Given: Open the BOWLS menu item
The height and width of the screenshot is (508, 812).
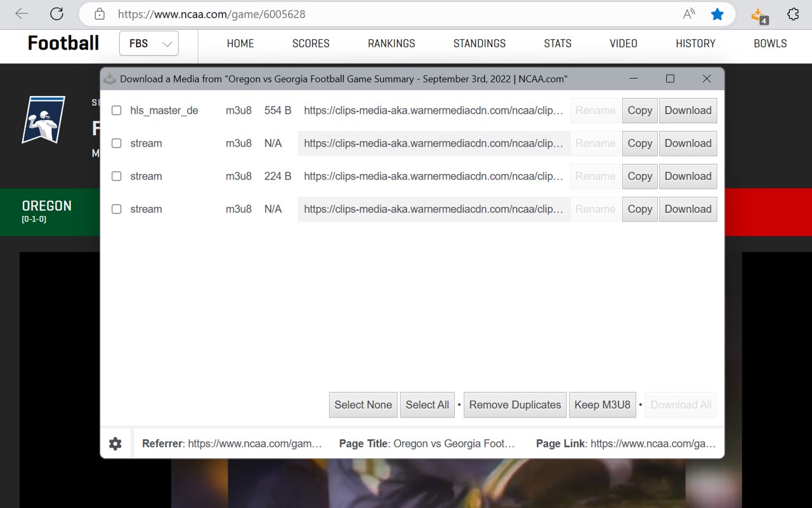Looking at the screenshot, I should pyautogui.click(x=770, y=43).
